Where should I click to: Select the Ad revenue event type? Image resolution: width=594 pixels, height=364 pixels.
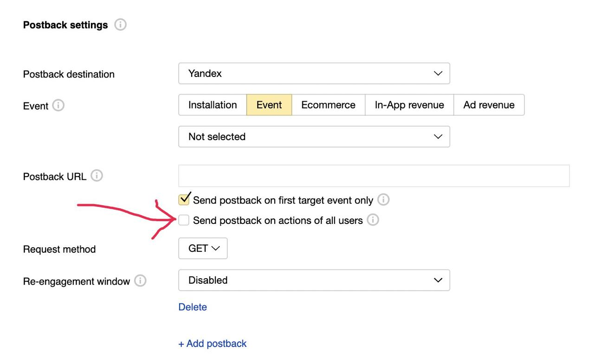click(489, 105)
